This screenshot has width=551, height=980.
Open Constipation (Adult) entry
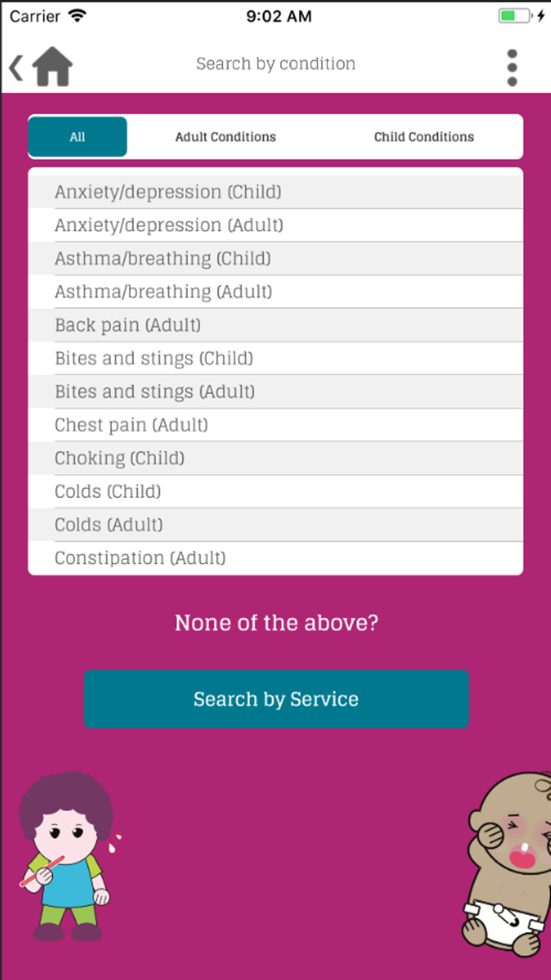tap(275, 558)
